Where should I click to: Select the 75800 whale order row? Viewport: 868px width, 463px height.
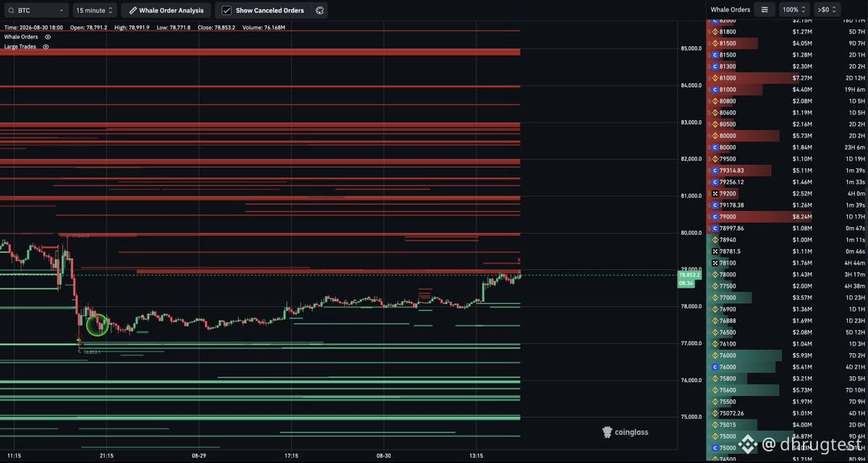pos(786,379)
